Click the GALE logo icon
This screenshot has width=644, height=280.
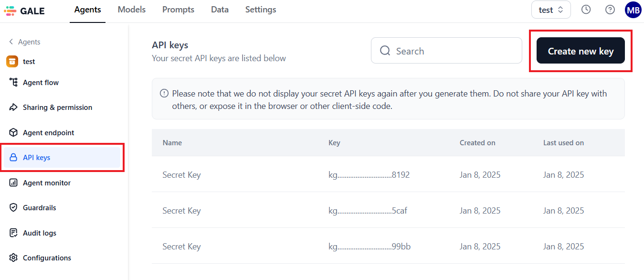[10, 11]
